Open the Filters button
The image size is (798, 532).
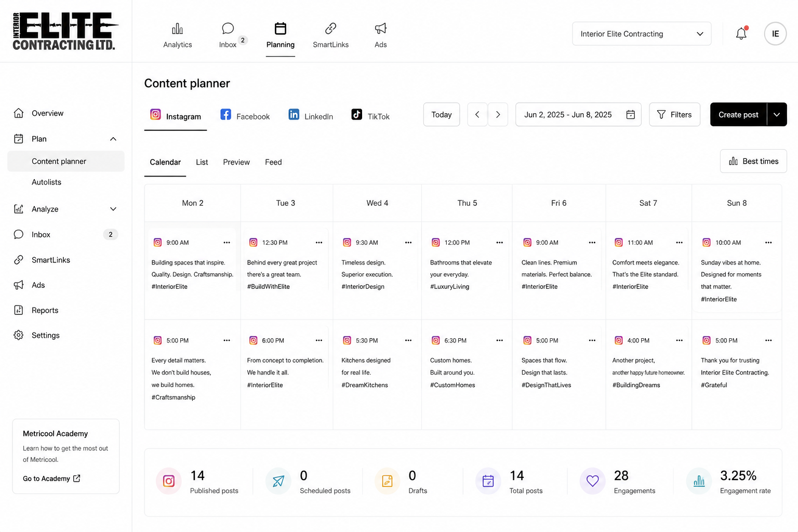674,114
